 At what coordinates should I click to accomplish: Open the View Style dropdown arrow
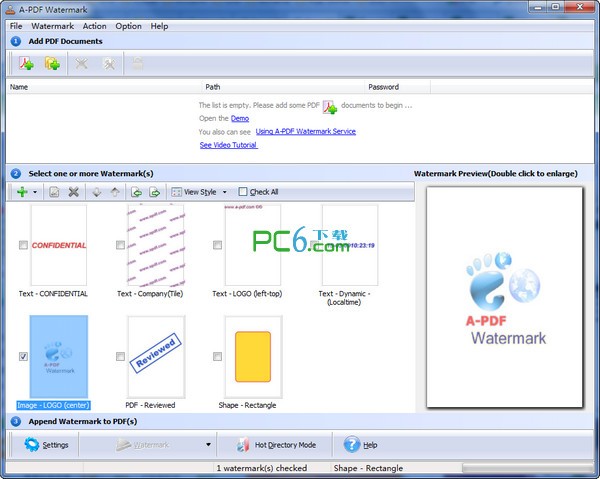225,192
